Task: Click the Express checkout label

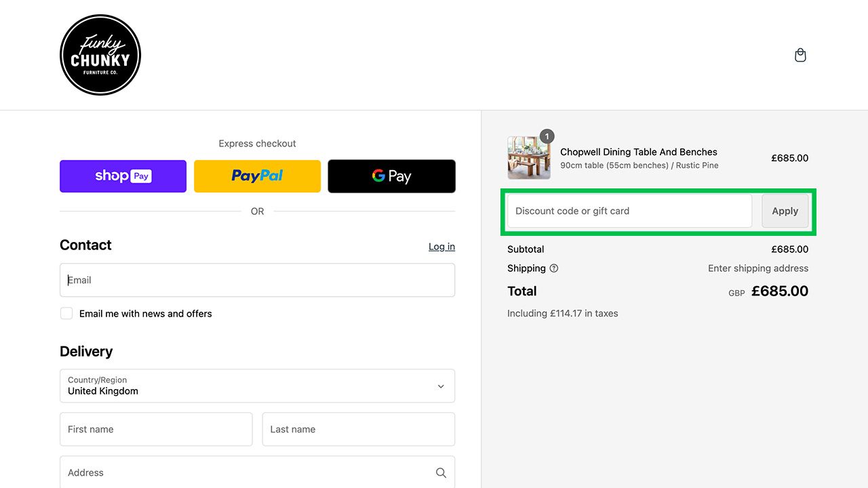Action: pyautogui.click(x=257, y=144)
